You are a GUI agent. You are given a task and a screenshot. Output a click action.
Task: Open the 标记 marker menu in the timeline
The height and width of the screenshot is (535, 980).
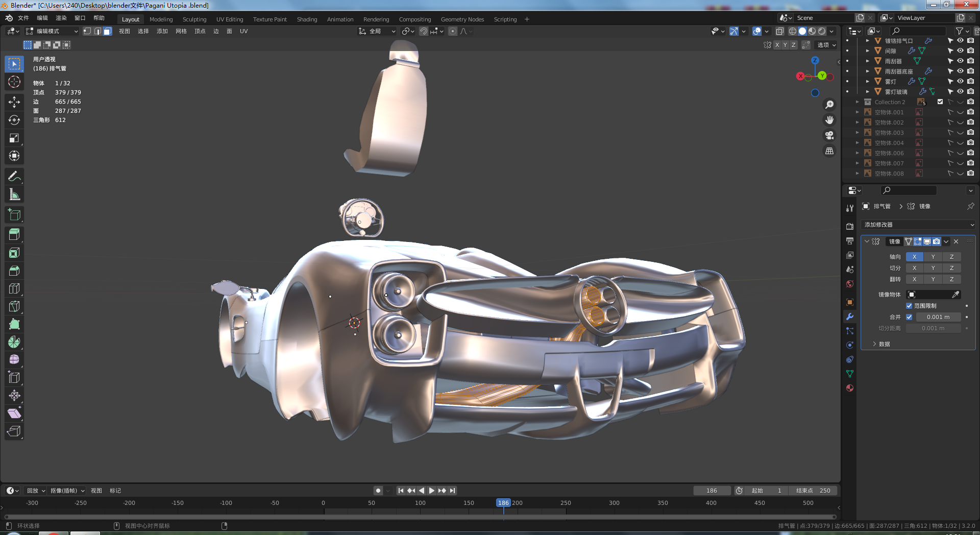click(x=115, y=491)
